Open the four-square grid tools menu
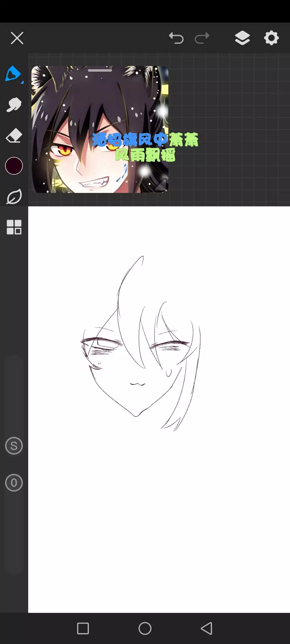The width and height of the screenshot is (290, 644). 14,227
